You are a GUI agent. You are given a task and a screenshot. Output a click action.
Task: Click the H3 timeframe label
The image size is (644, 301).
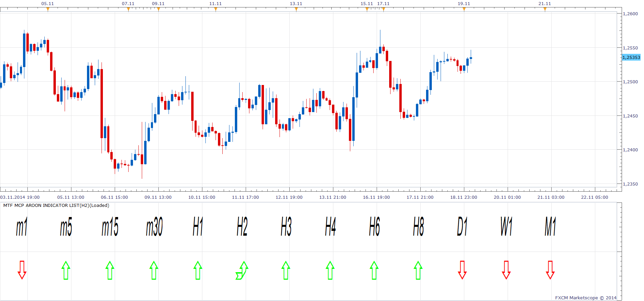[x=286, y=227]
